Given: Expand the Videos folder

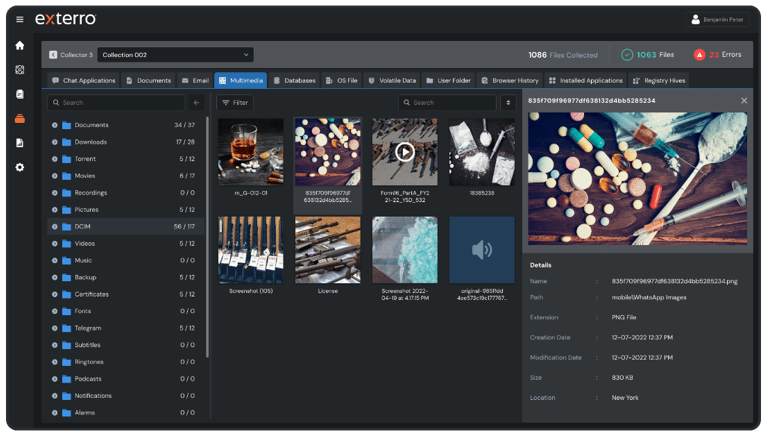Looking at the screenshot, I should click(x=54, y=243).
